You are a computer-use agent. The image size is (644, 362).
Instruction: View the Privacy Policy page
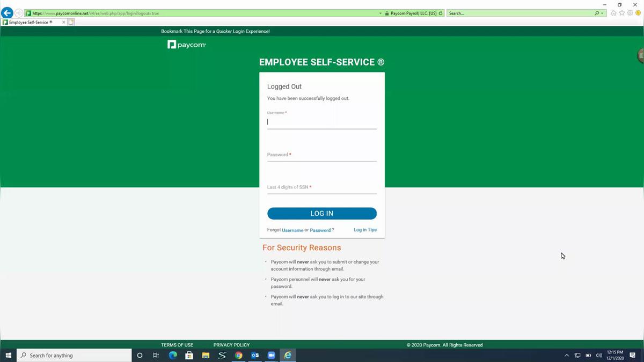(x=231, y=345)
